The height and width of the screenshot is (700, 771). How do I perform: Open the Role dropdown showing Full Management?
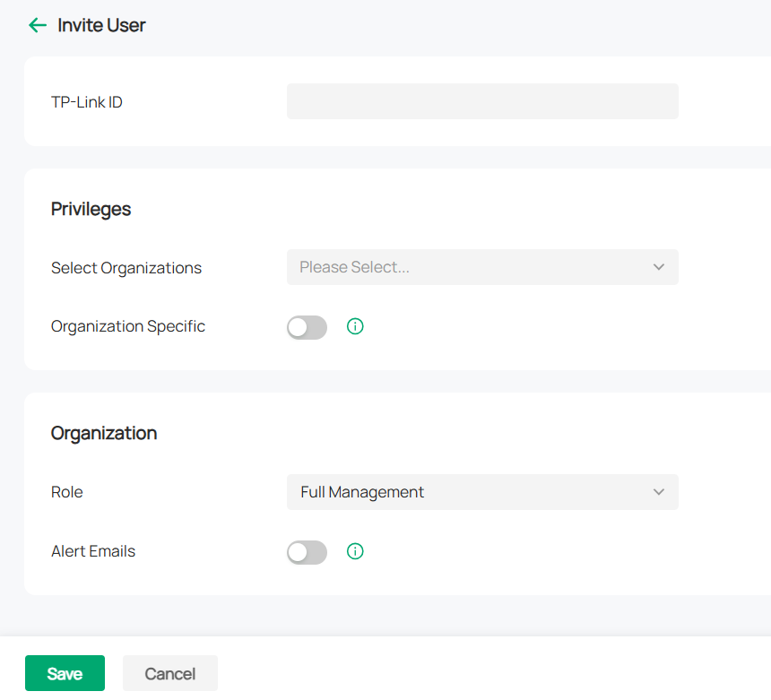coord(482,492)
